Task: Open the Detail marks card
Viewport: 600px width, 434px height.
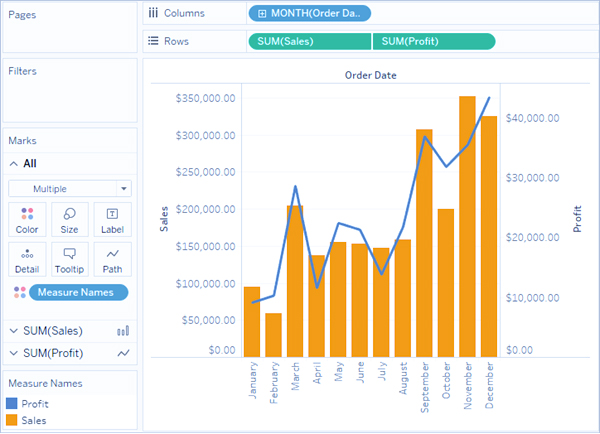Action: pyautogui.click(x=27, y=259)
